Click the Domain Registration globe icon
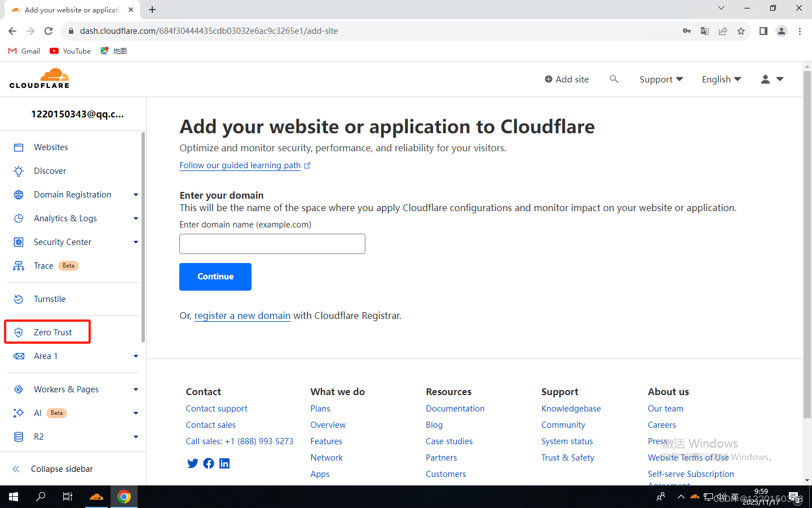 (x=19, y=195)
